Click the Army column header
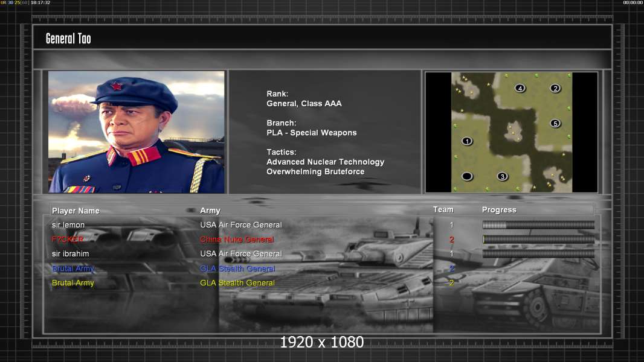 pyautogui.click(x=210, y=211)
